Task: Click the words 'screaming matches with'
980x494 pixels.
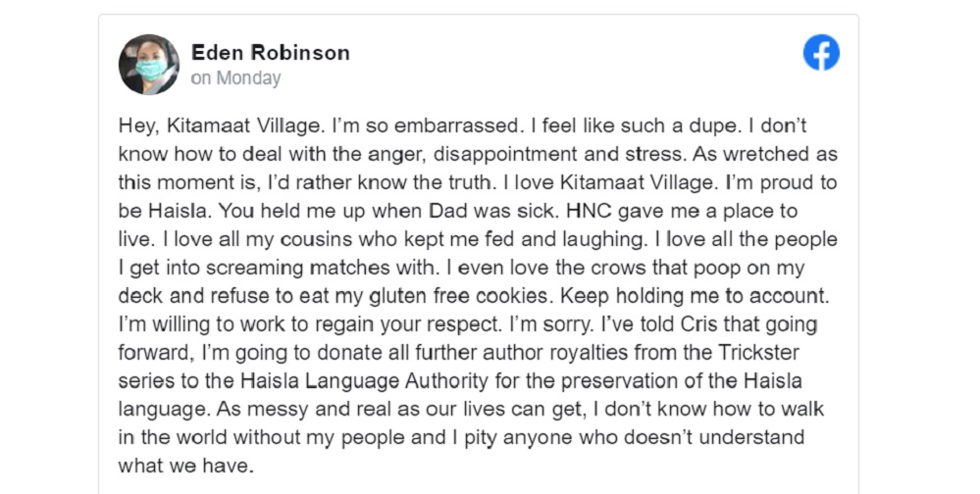Action: [320, 268]
